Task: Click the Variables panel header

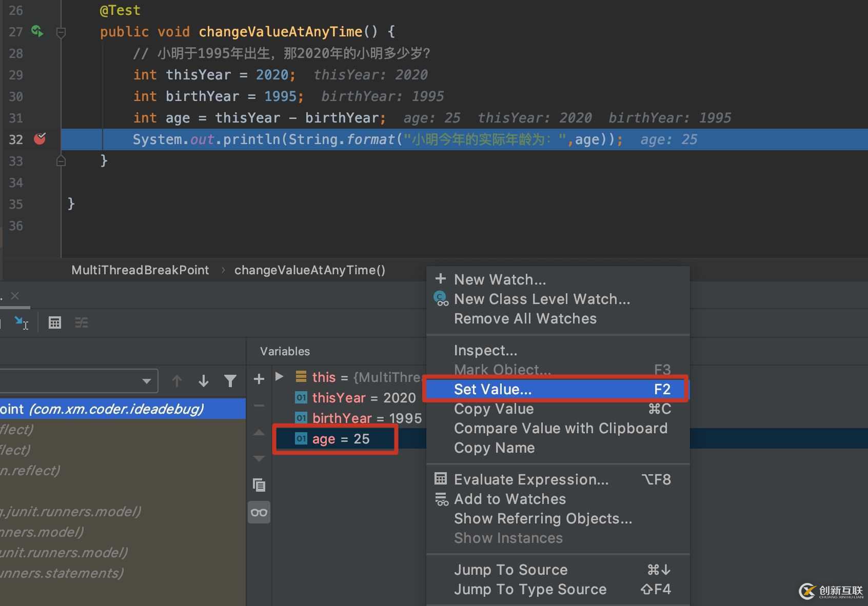Action: [x=285, y=351]
